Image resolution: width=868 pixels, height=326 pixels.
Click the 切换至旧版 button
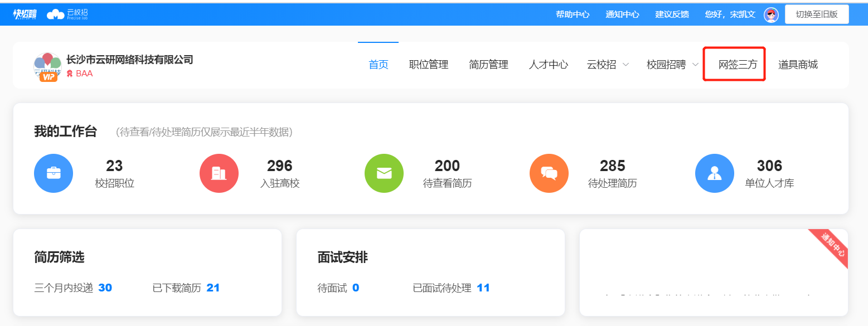[817, 14]
